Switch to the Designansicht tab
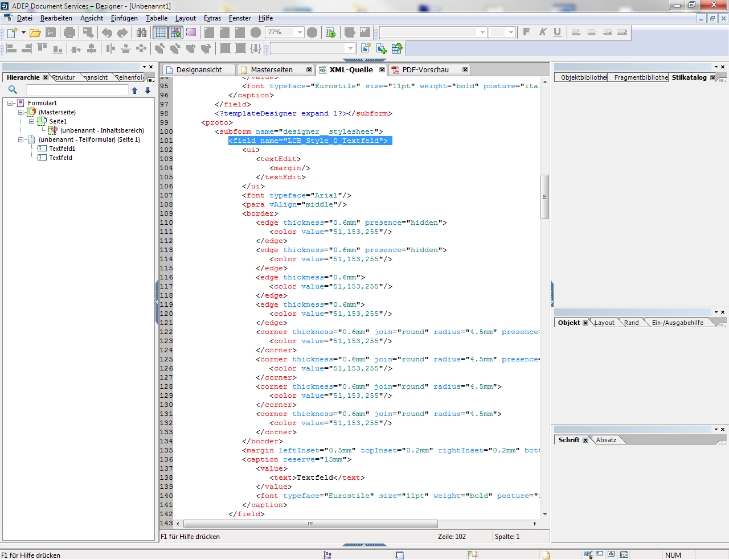Viewport: 729px width, 560px height. pyautogui.click(x=199, y=70)
